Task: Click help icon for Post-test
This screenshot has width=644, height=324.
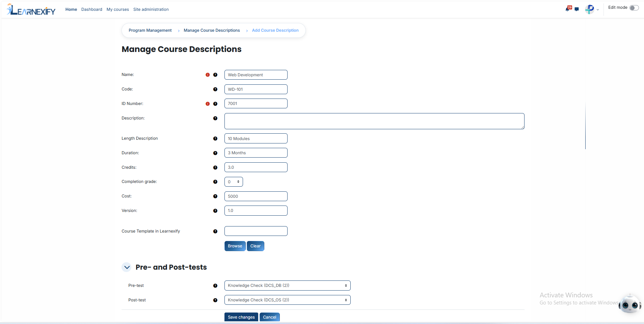Action: coord(215,300)
